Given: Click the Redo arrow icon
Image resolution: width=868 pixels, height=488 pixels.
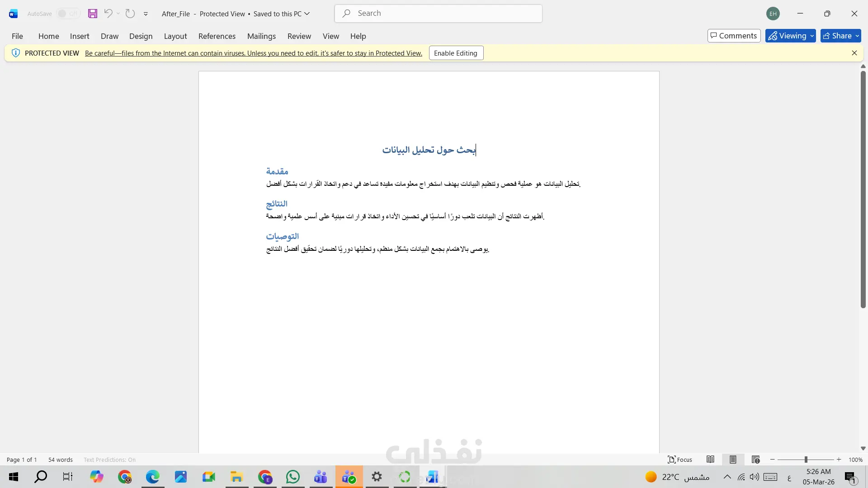Looking at the screenshot, I should click(x=130, y=14).
